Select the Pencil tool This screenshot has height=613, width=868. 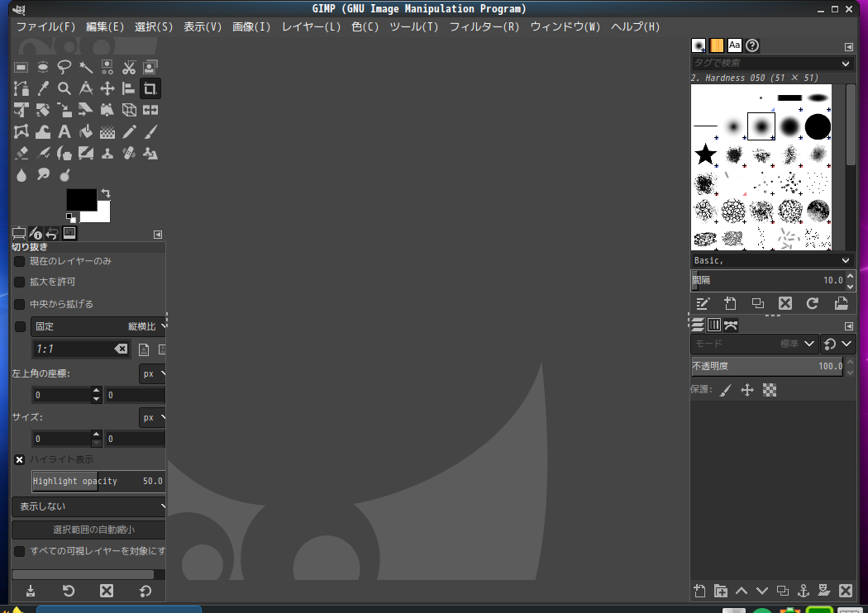(x=129, y=131)
